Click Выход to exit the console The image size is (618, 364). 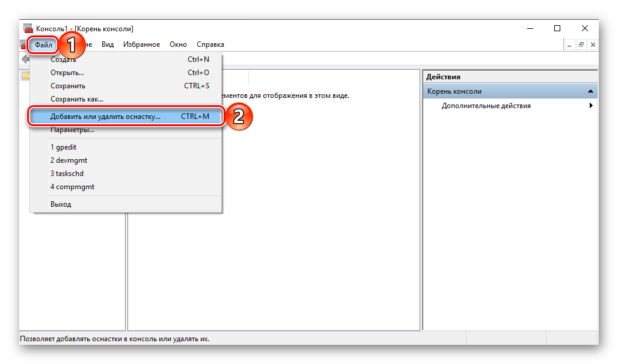61,204
